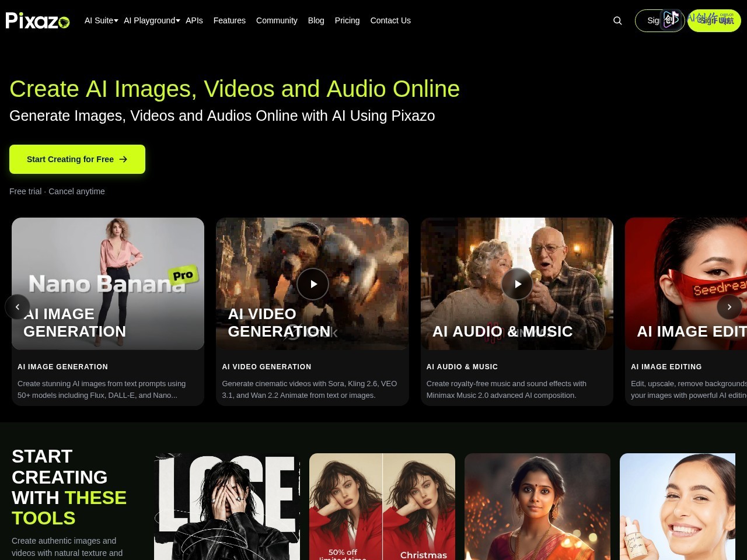Screen dimensions: 747x560
Task: Select the smiling skincare woman thumbnail
Action: point(678,506)
